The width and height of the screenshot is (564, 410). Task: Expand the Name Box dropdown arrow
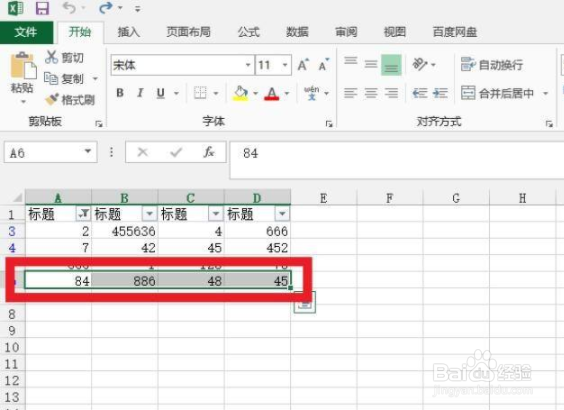click(87, 152)
